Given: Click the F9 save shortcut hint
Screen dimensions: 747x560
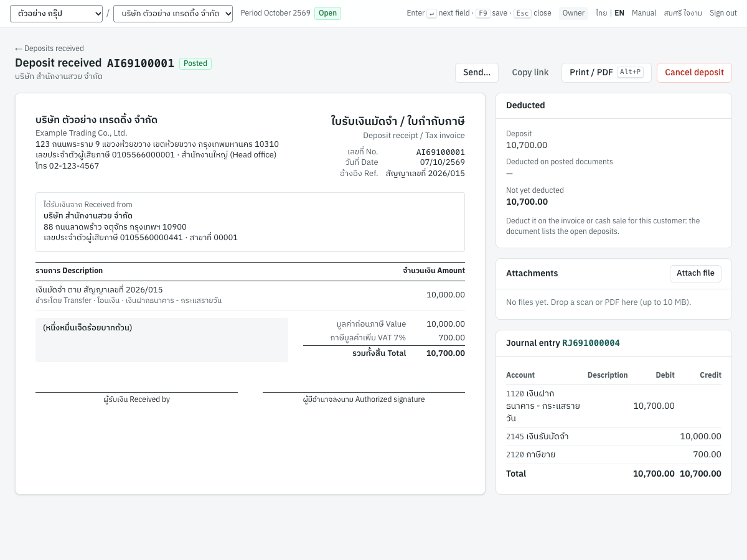Looking at the screenshot, I should (491, 13).
